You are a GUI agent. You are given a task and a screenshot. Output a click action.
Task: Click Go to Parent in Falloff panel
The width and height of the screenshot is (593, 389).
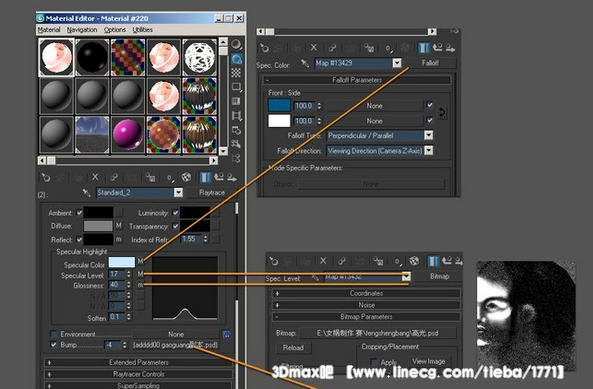click(437, 48)
